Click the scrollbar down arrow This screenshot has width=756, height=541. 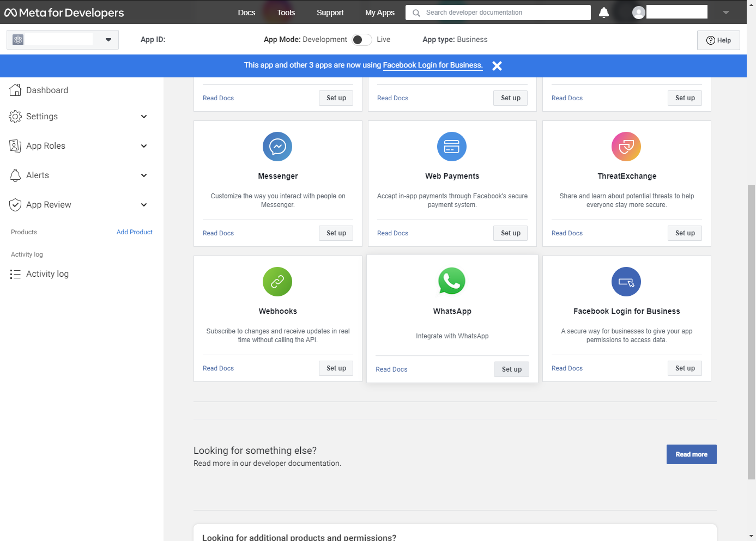(x=752, y=536)
